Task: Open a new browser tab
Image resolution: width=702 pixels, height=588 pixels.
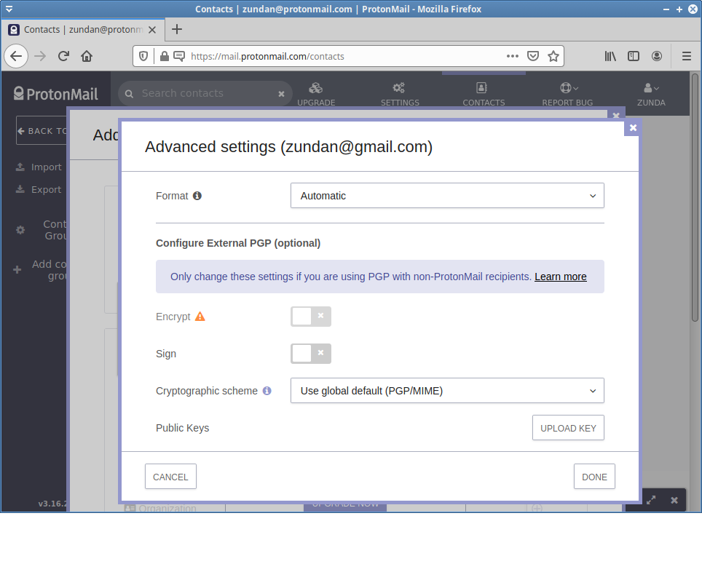Action: click(177, 29)
